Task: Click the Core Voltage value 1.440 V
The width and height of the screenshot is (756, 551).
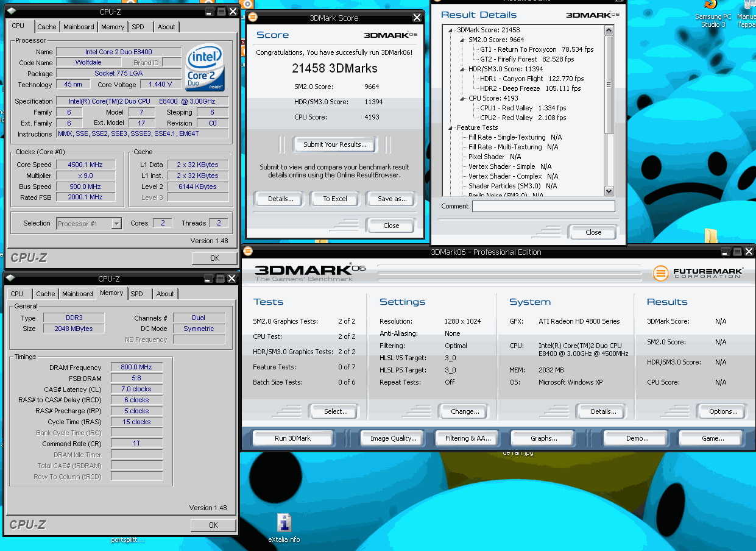Action: coord(161,85)
